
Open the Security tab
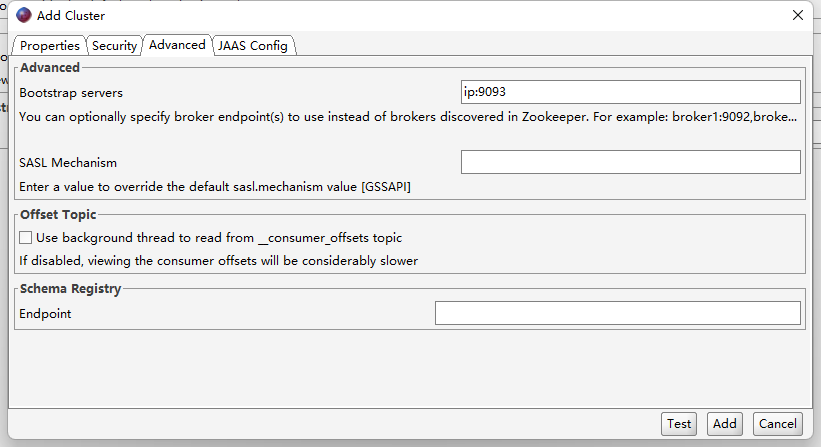(x=114, y=46)
